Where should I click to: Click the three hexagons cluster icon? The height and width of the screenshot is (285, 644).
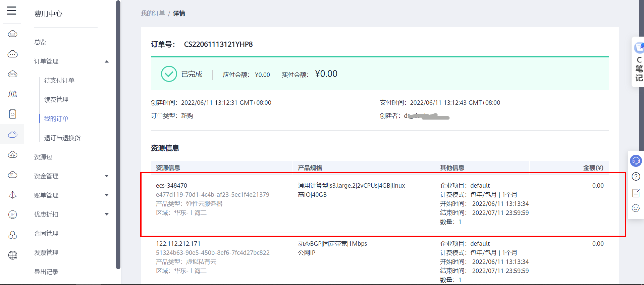click(12, 235)
